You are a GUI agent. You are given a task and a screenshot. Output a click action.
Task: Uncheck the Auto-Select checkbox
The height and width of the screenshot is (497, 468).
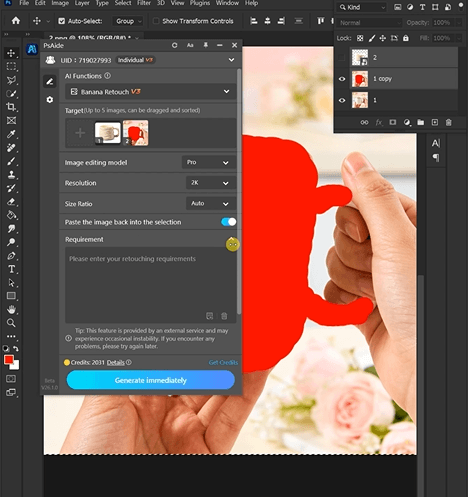(x=61, y=21)
